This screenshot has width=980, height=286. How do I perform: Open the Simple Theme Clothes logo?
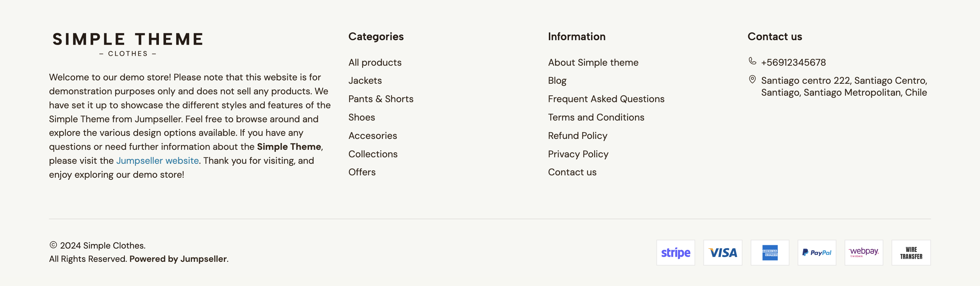(128, 44)
